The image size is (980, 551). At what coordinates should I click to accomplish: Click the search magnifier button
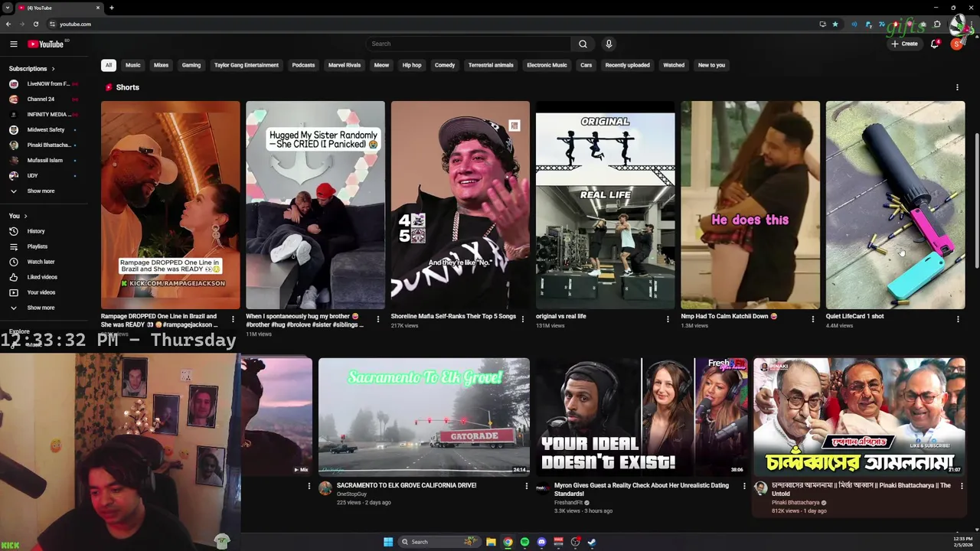click(x=583, y=44)
